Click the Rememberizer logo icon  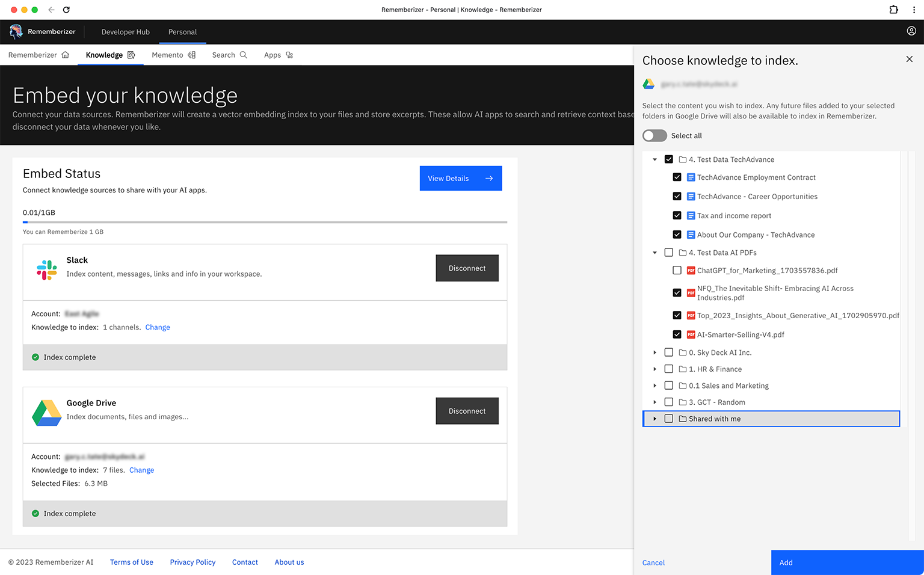(16, 32)
